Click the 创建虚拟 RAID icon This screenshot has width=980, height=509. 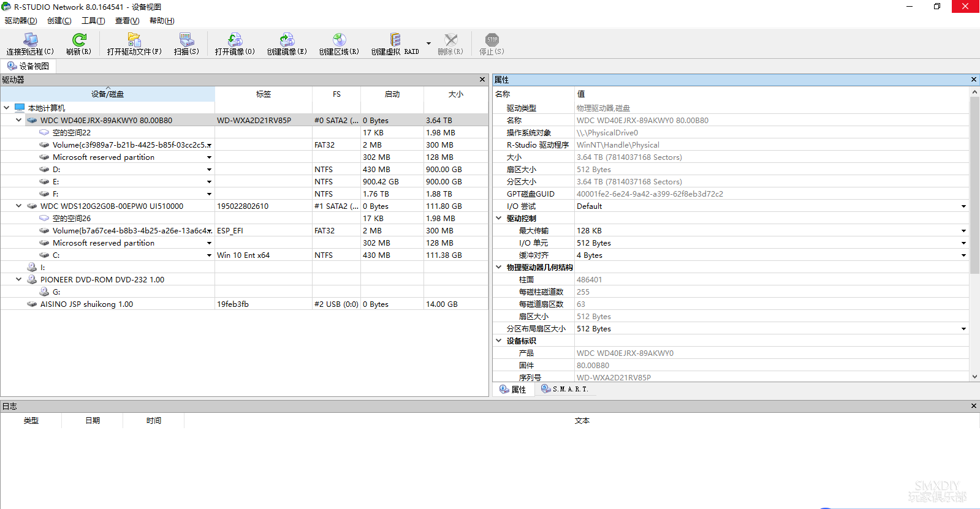tap(395, 44)
